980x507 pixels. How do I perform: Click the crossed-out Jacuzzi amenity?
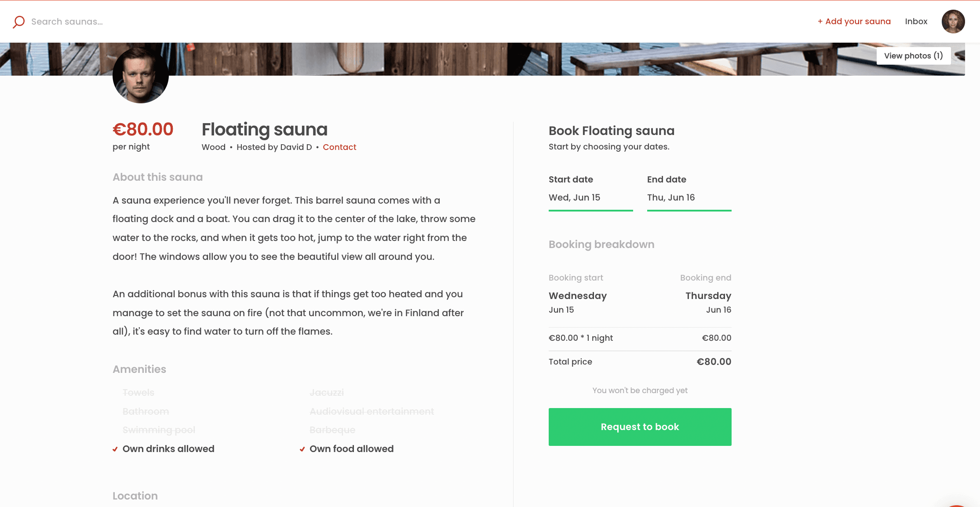coord(326,393)
